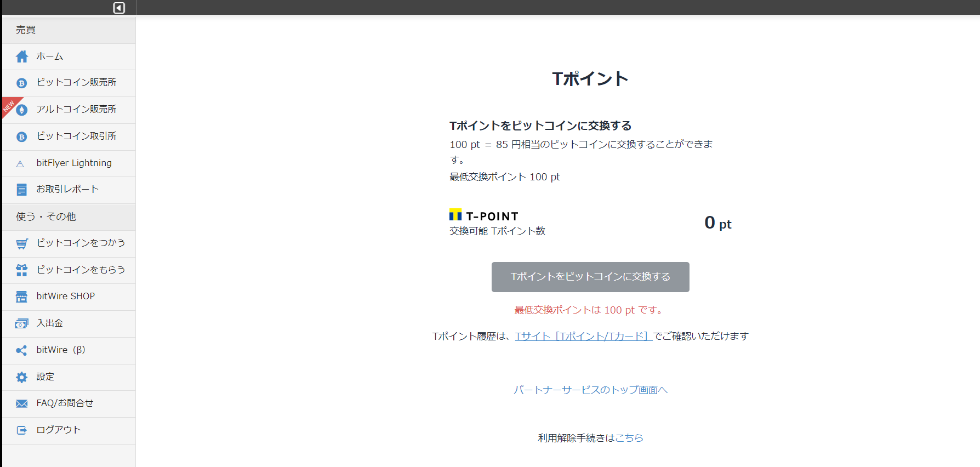Click the logout icon beside ログアウト

point(22,430)
